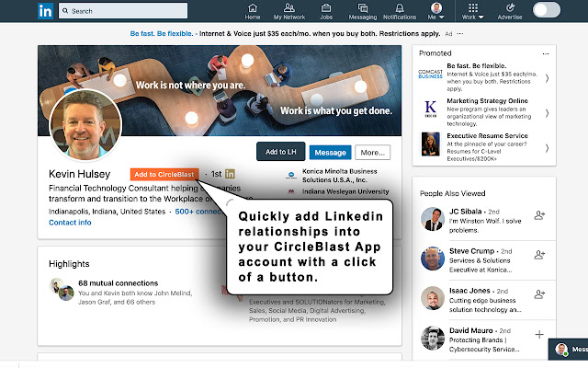
Task: Open JC Sibala's profile name
Action: [x=466, y=212]
